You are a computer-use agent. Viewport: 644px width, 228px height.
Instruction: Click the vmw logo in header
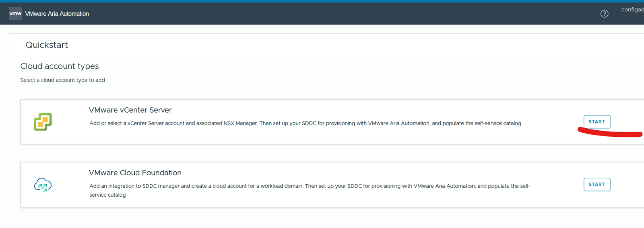[15, 13]
